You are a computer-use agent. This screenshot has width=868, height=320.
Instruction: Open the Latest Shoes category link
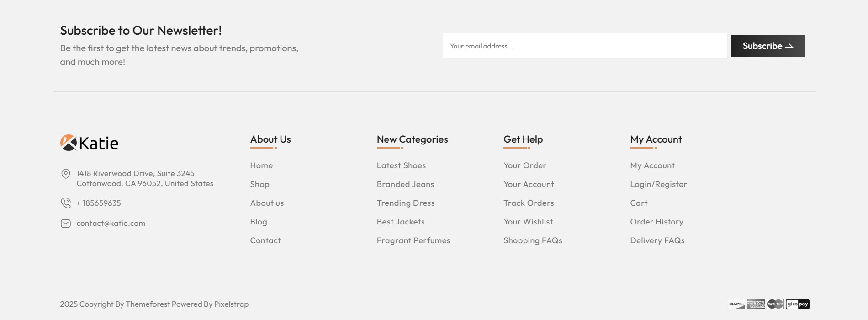401,165
